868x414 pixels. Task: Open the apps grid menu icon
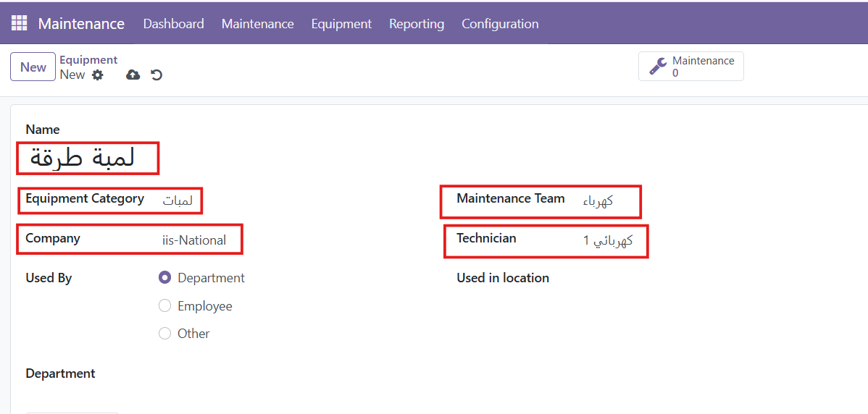coord(19,23)
